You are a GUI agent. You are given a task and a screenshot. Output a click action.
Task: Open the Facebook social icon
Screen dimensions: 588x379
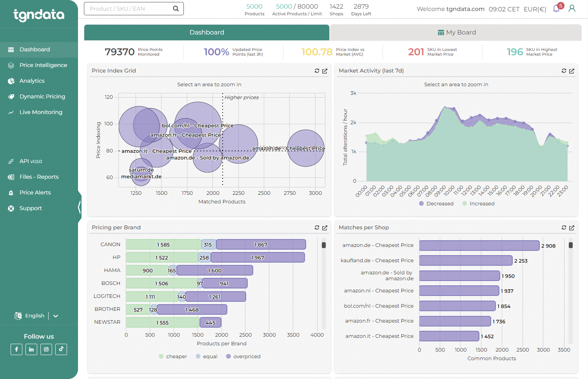pyautogui.click(x=16, y=349)
